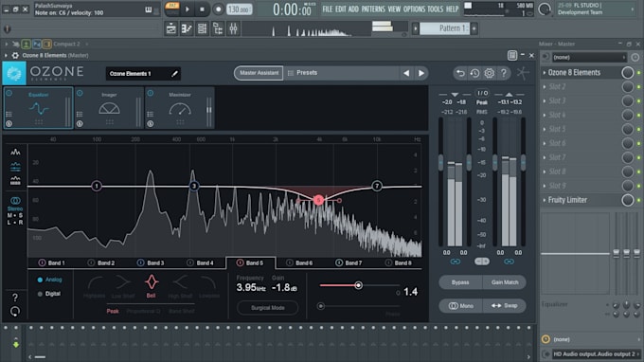Click the Surgical Mode button
This screenshot has height=362, width=644.
click(268, 308)
